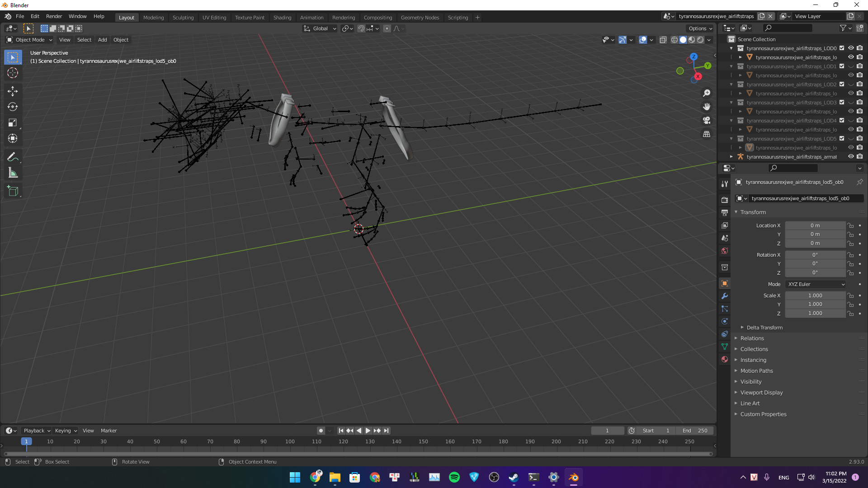
Task: Open the Material Properties tab
Action: coord(724,359)
